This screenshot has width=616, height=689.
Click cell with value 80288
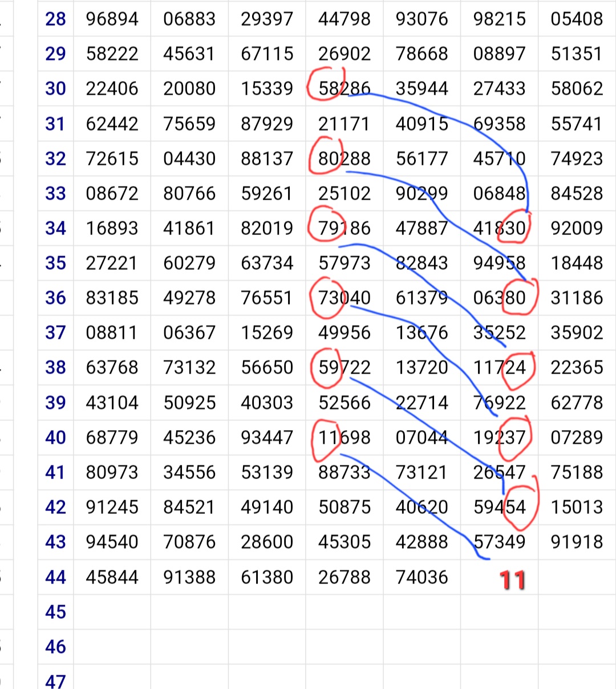344,159
